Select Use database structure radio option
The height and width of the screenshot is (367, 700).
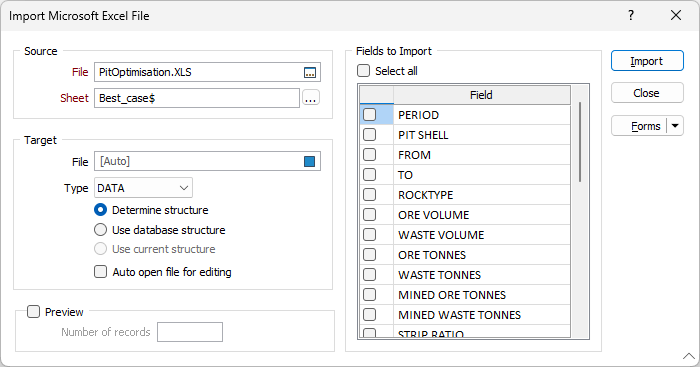(x=100, y=230)
